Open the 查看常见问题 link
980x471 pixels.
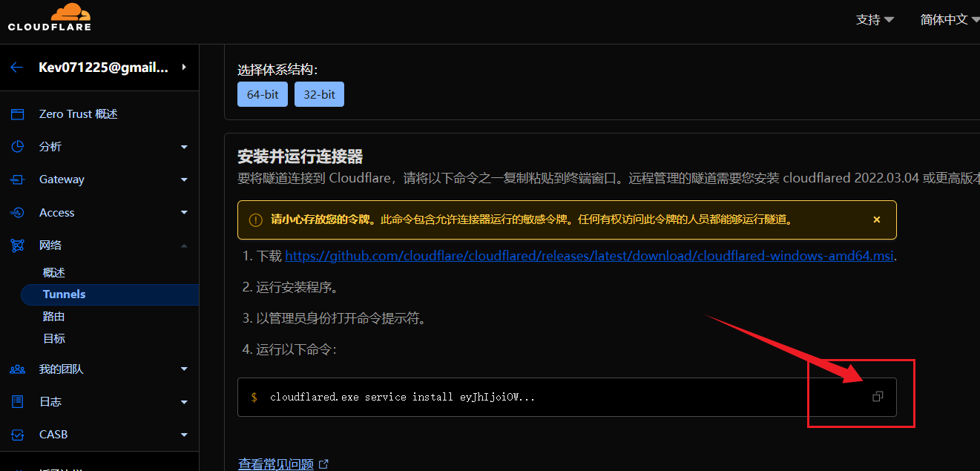(x=276, y=464)
